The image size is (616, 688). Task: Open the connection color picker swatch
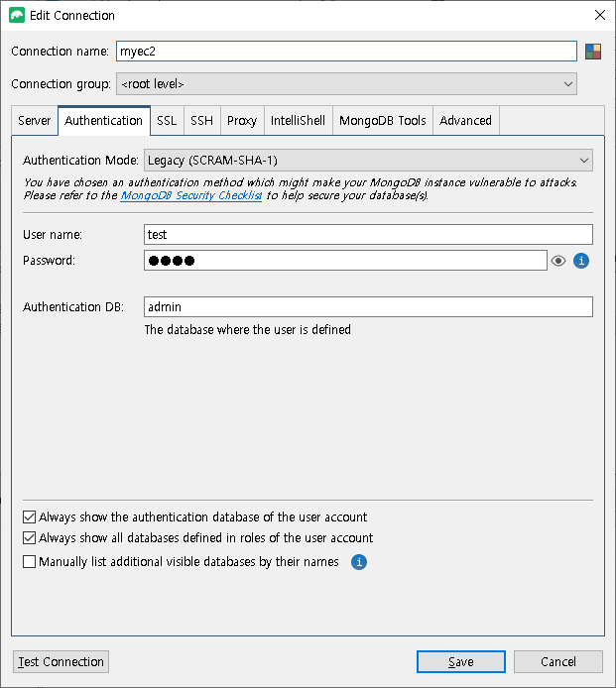tap(593, 52)
